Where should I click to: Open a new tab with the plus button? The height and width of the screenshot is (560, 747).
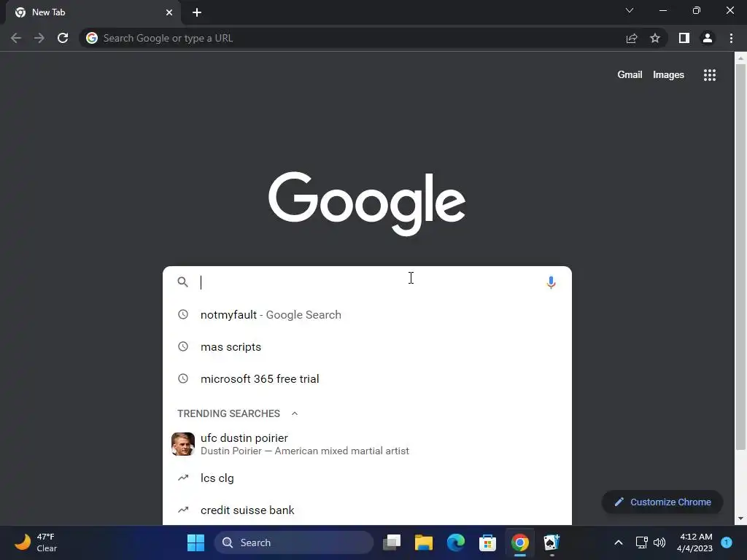coord(197,12)
